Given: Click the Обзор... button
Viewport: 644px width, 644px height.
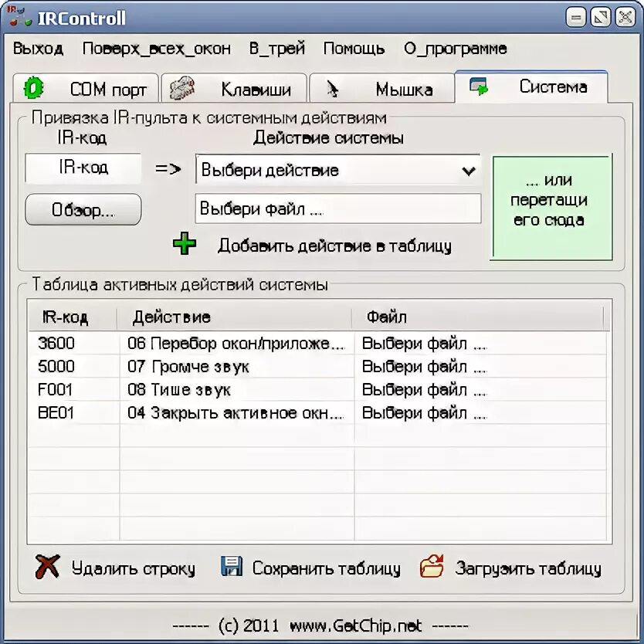Looking at the screenshot, I should coord(83,209).
